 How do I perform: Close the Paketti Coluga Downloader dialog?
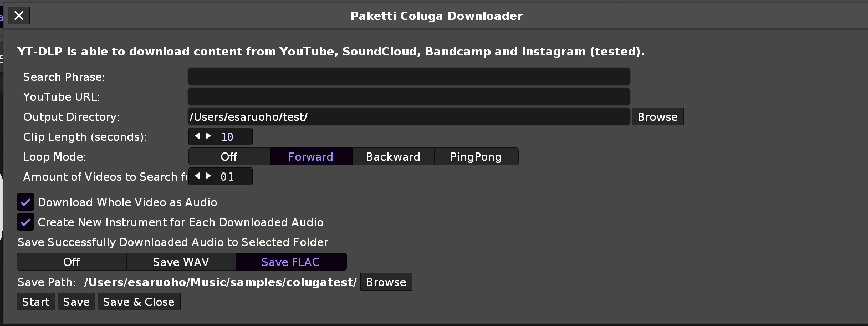click(x=19, y=16)
